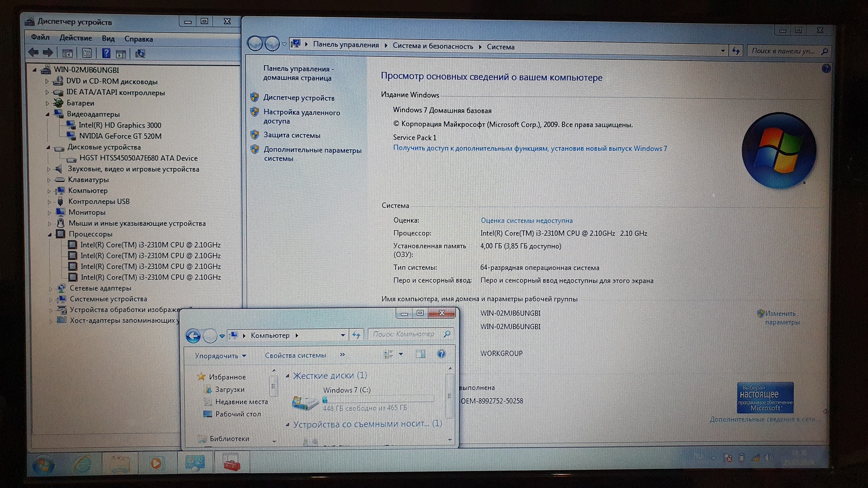Click the Защита системы link
Image resolution: width=868 pixels, height=488 pixels.
click(292, 135)
